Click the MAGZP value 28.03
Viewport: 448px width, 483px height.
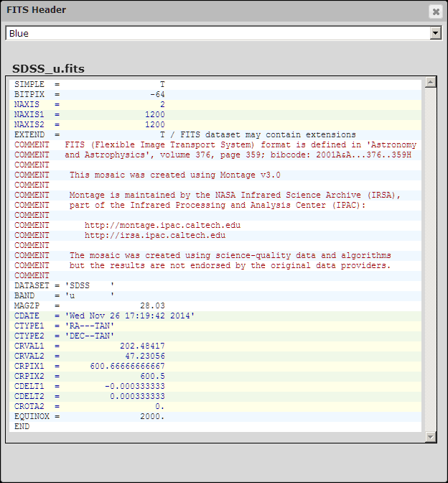coord(151,305)
